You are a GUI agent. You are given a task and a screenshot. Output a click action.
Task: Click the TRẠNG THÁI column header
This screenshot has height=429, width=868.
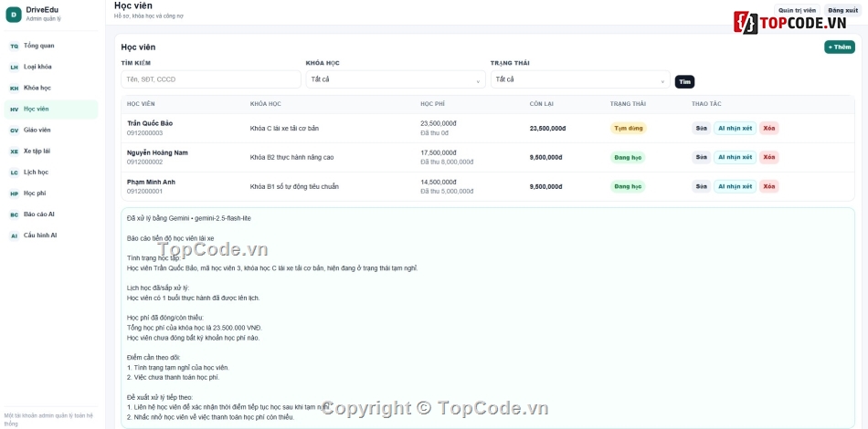(x=628, y=104)
